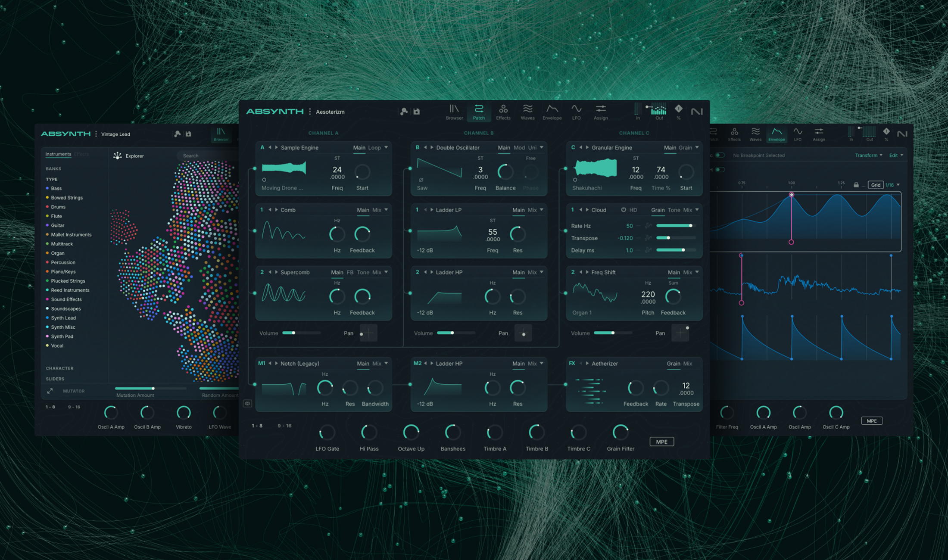Viewport: 948px width, 560px height.
Task: Switch to the Waves page icon
Action: (527, 111)
